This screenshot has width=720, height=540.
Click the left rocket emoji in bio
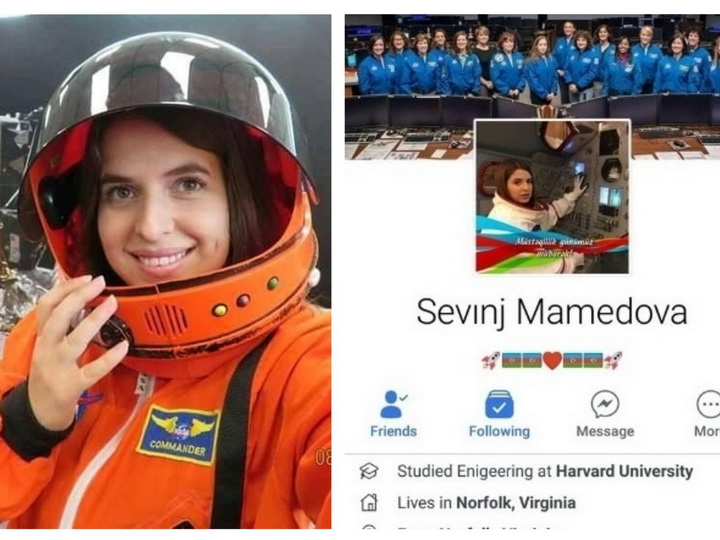(491, 361)
